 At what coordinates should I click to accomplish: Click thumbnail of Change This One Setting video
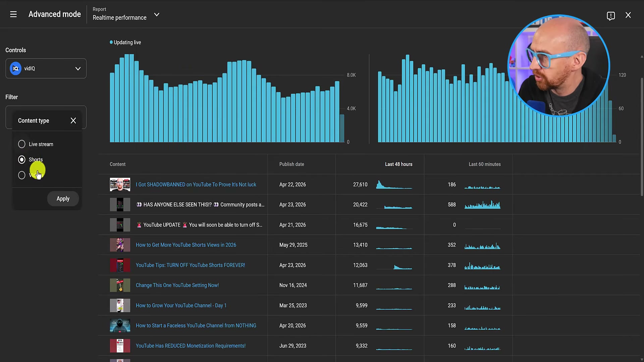120,285
